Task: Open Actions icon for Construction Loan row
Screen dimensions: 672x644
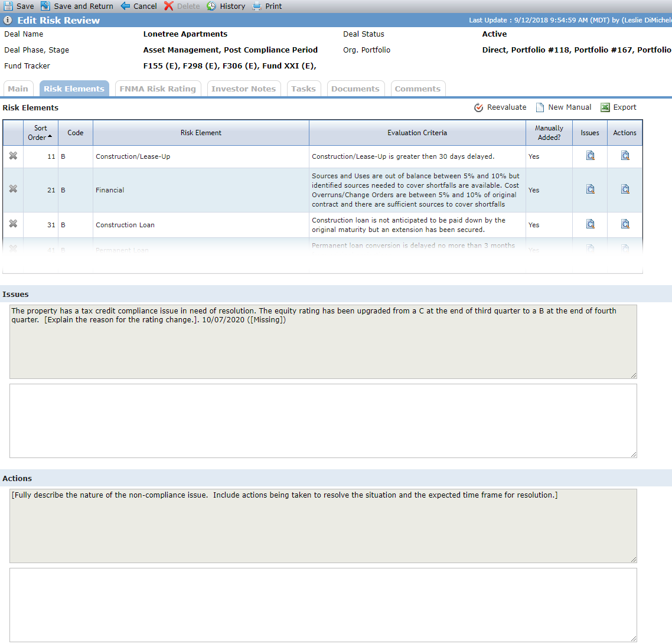Action: coord(625,224)
